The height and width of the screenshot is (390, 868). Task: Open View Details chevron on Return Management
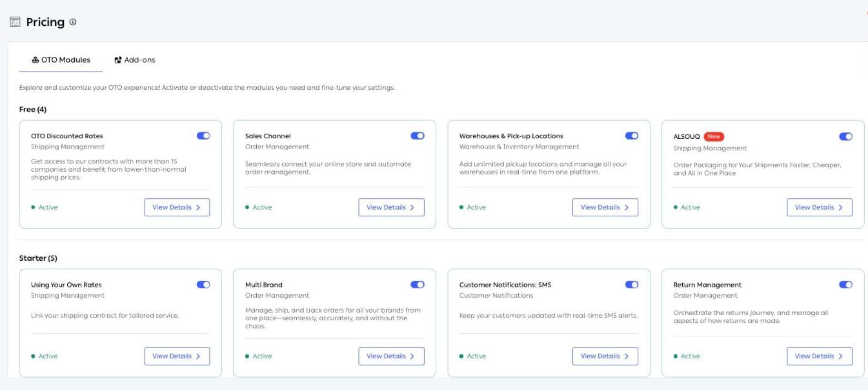tap(841, 356)
